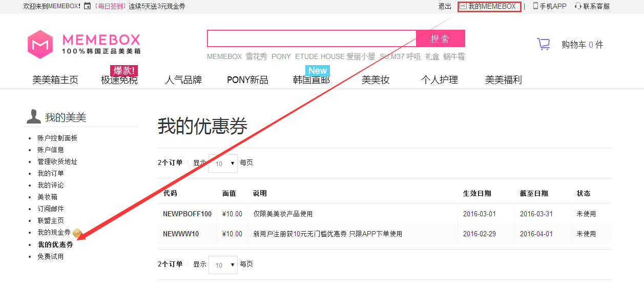Open 账户控制面板 in the sidebar
Viewport: 644px width, 306px height.
57,138
